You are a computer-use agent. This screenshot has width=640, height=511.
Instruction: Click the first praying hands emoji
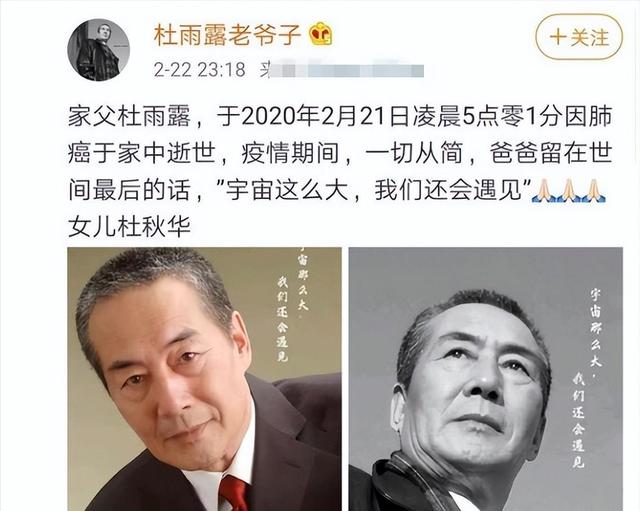544,190
